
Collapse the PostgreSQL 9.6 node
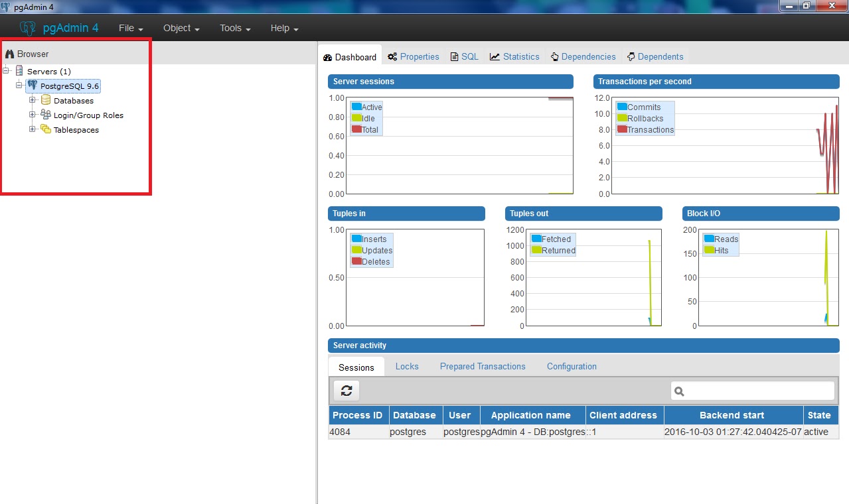click(x=19, y=86)
